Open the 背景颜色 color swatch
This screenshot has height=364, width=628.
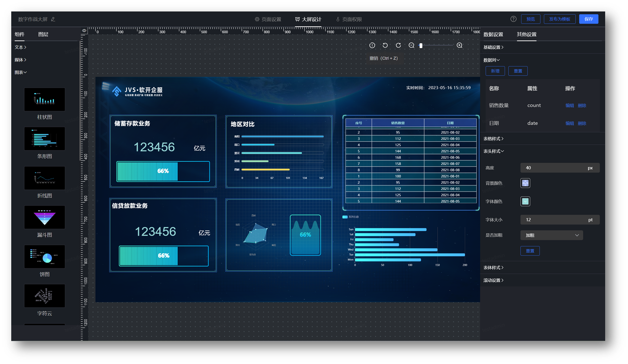coord(525,183)
